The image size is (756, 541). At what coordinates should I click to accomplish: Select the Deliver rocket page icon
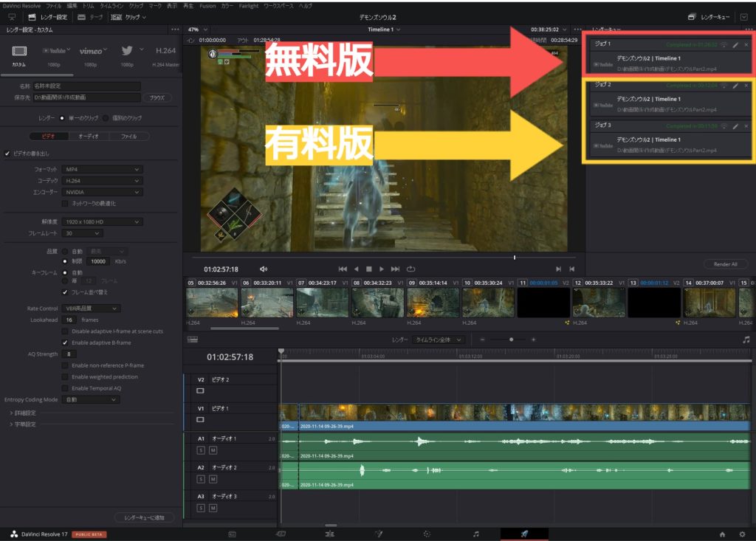click(524, 534)
